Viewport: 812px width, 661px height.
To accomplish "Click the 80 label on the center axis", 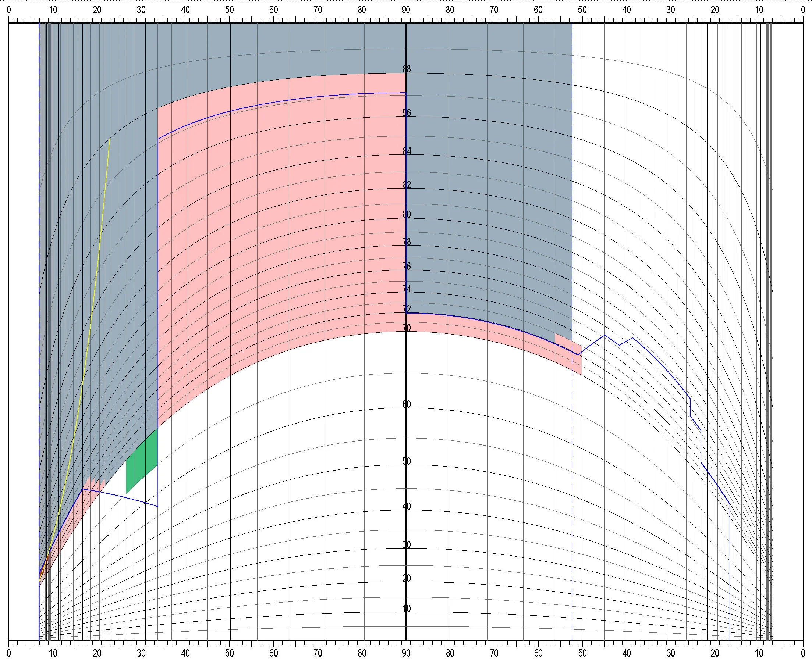I will click(407, 214).
